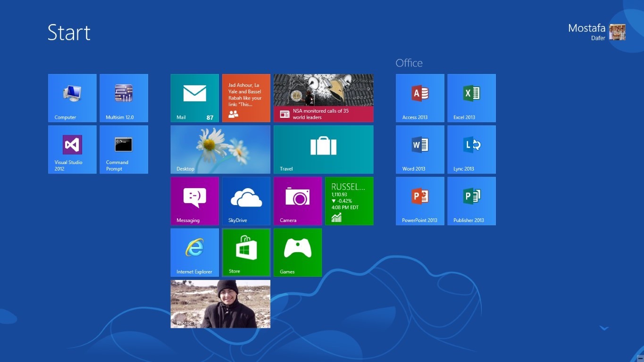The width and height of the screenshot is (644, 362).
Task: Open Word 2013 tile
Action: 420,149
